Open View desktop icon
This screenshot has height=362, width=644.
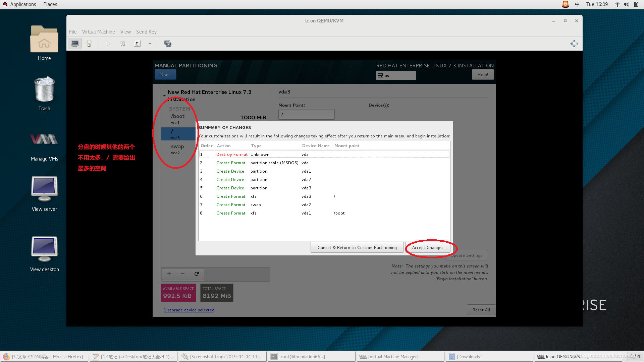pyautogui.click(x=44, y=254)
